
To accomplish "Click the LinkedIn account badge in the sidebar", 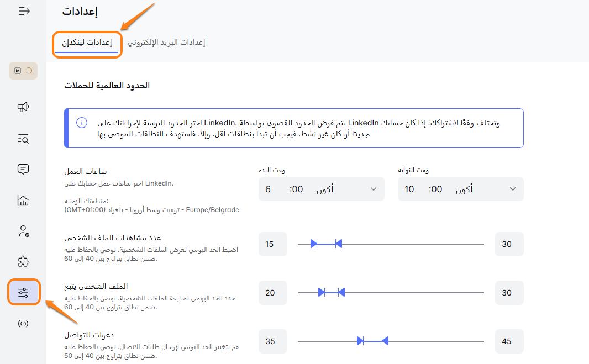I will pos(23,71).
